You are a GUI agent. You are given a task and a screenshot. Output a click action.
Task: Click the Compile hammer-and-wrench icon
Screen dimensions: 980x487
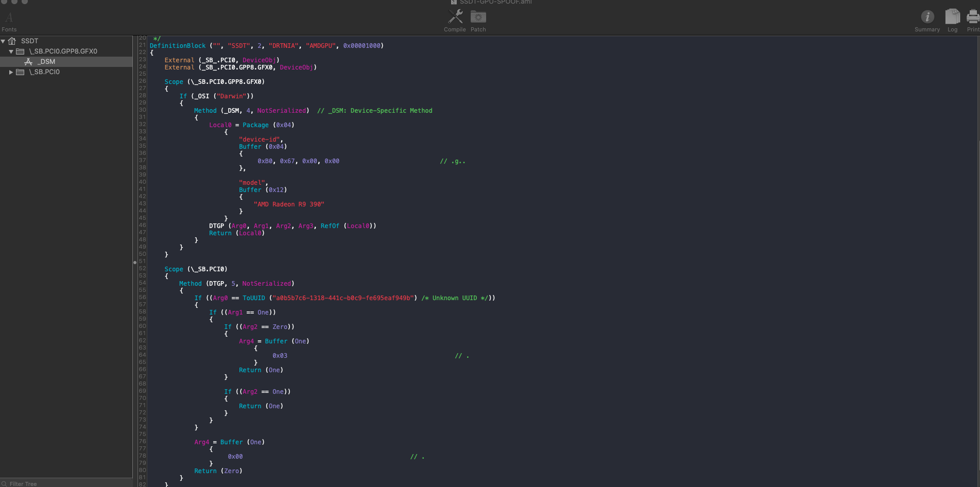coord(455,17)
